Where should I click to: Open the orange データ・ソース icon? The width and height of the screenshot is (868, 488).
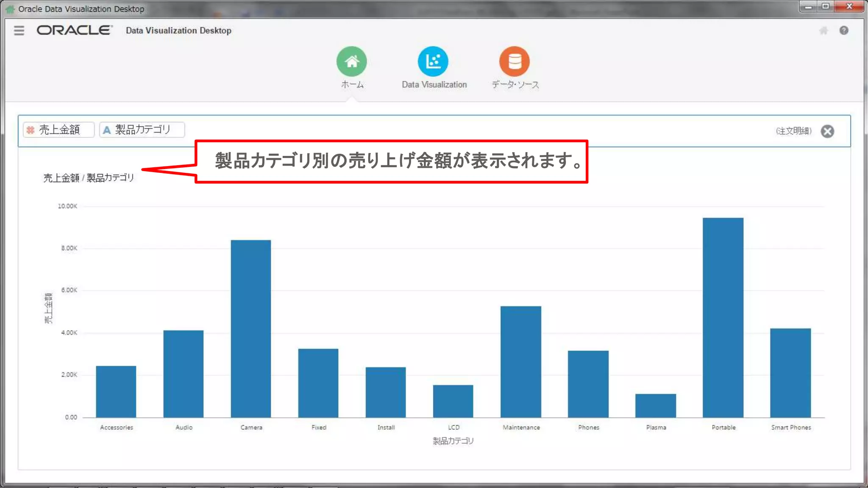point(515,61)
